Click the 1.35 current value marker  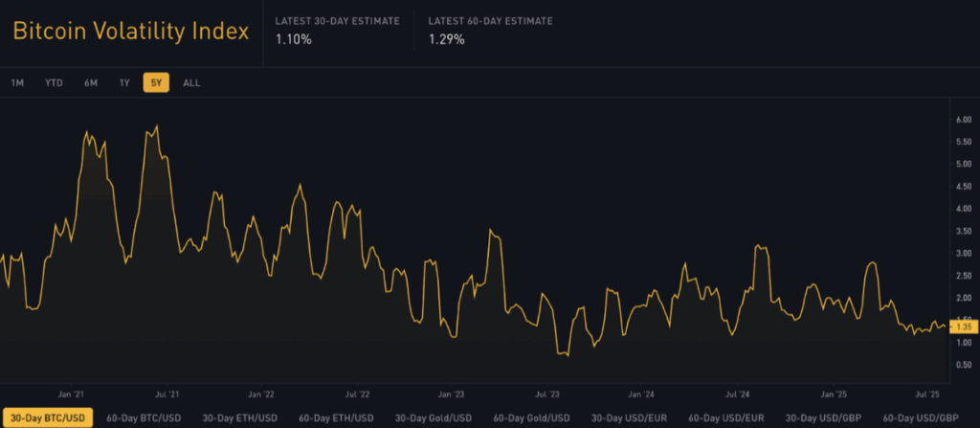(960, 327)
